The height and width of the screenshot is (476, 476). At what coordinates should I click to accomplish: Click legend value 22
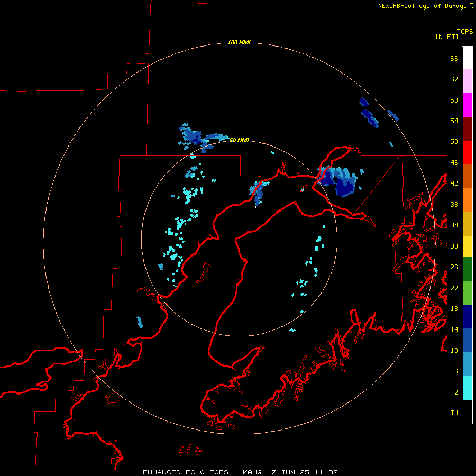[454, 288]
